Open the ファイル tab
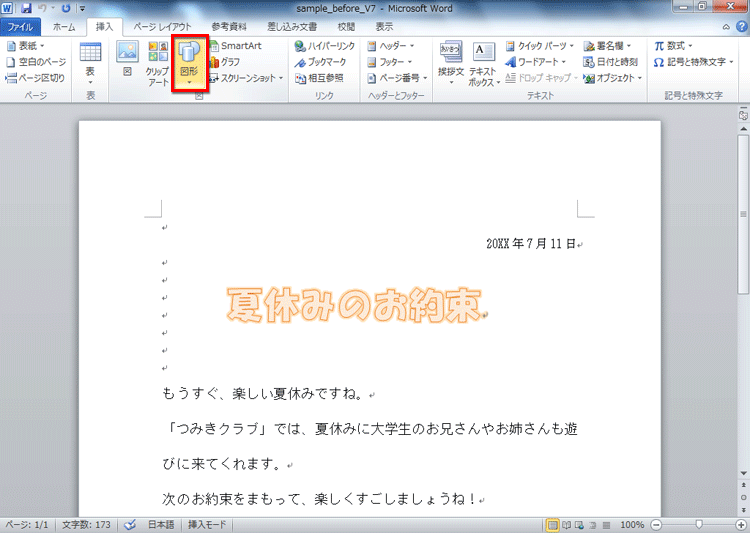750x533 pixels. (20, 27)
